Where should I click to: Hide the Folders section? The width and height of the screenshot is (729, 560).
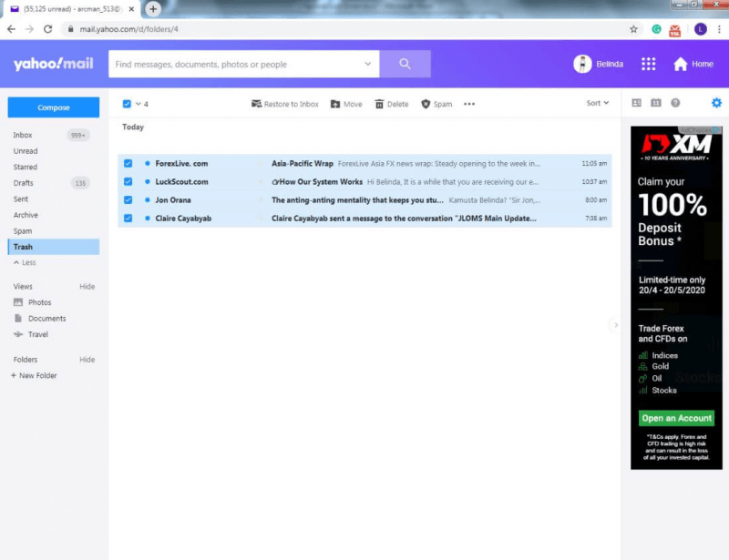click(87, 360)
